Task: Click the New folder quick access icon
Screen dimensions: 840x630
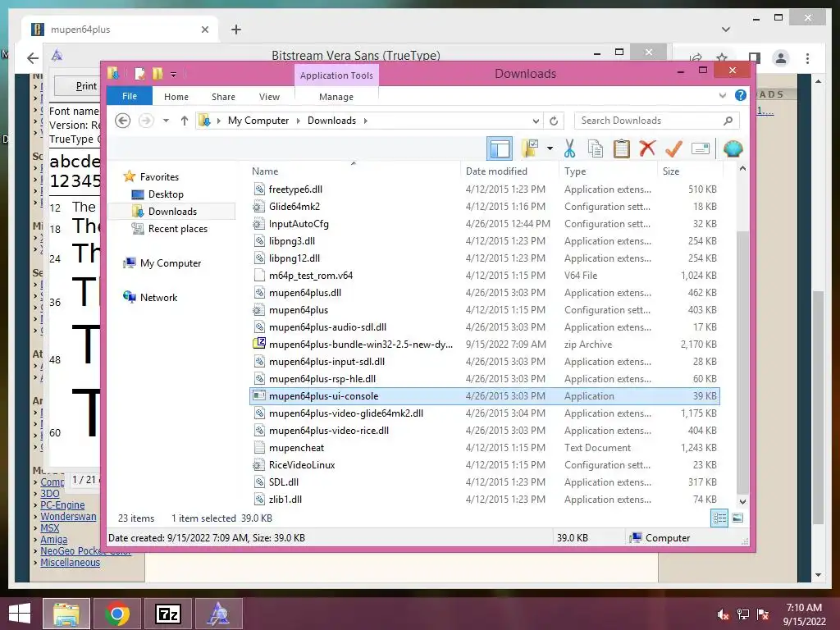Action: click(x=157, y=73)
